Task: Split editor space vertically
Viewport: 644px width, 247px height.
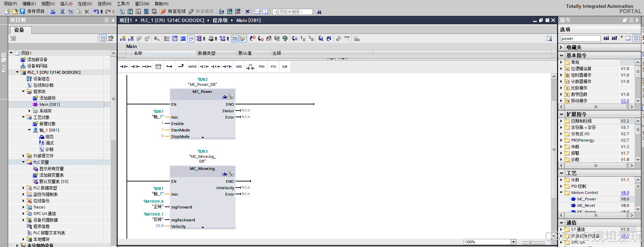Action: coord(266,11)
